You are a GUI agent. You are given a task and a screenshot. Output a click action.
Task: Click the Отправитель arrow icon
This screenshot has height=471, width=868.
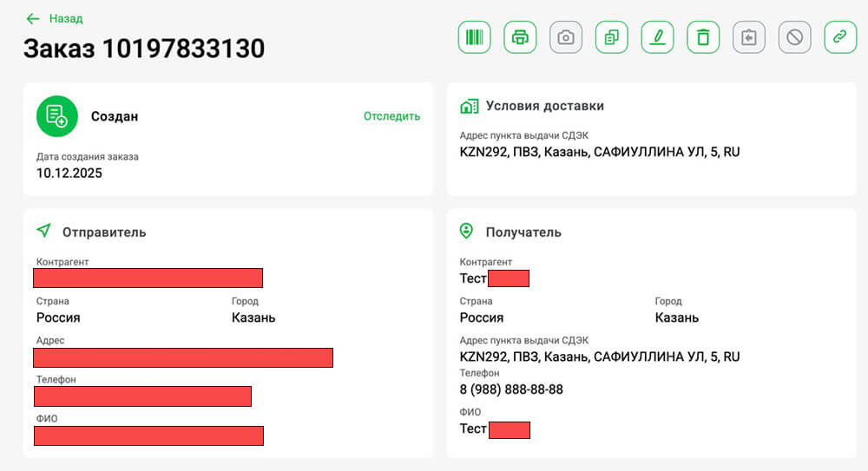coord(43,230)
